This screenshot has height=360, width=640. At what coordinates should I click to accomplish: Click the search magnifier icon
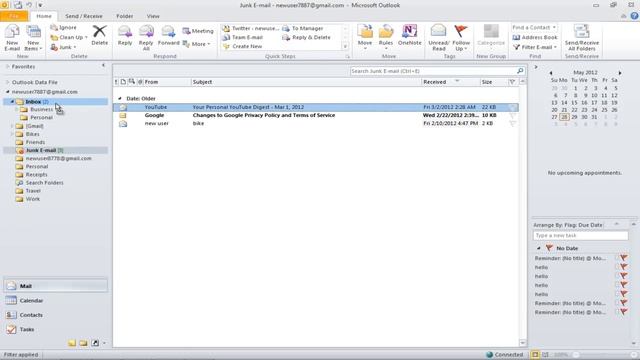[x=520, y=71]
